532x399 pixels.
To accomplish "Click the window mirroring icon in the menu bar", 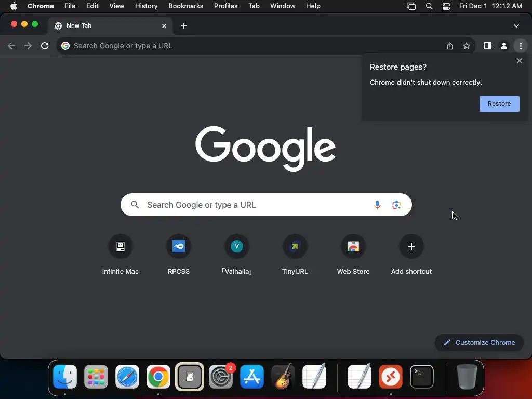I will pos(411,6).
